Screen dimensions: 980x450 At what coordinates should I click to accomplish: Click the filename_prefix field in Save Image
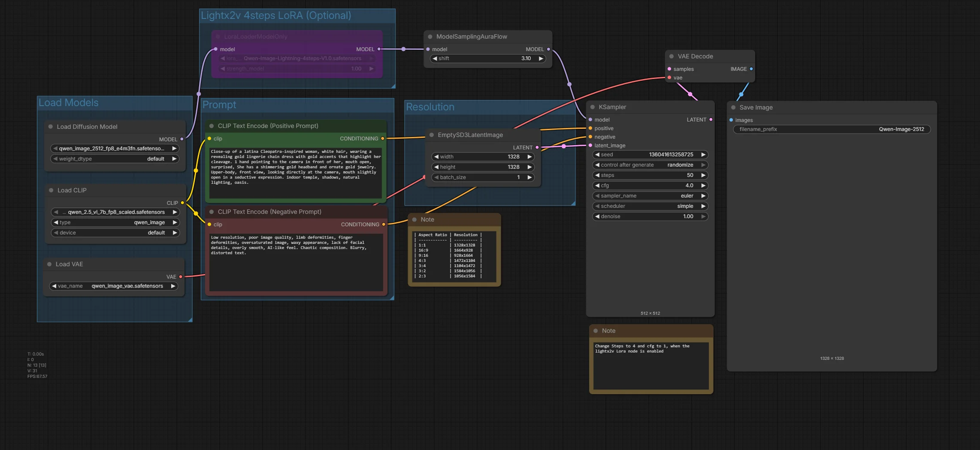(832, 129)
